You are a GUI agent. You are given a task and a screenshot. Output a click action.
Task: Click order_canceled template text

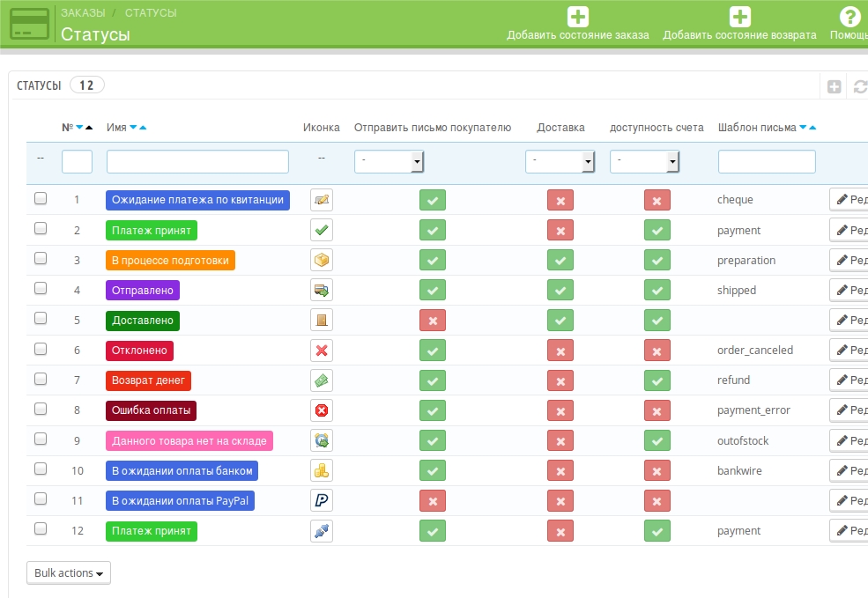click(x=755, y=351)
